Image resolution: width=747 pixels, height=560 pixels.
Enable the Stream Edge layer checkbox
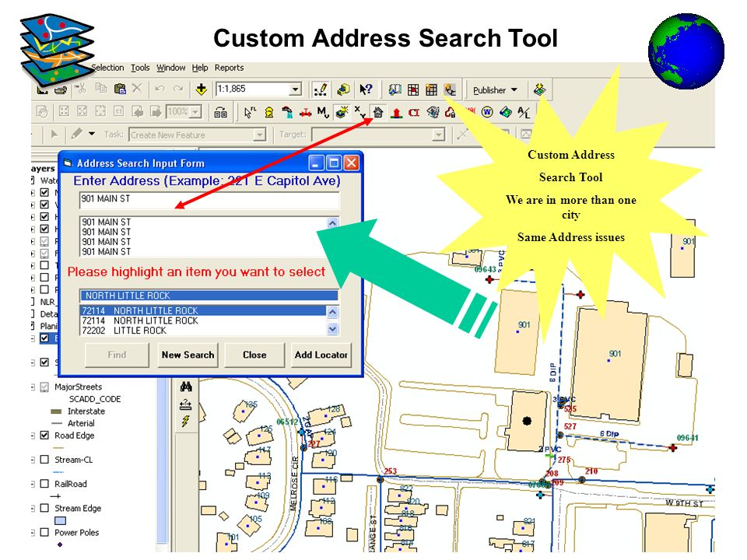click(44, 508)
